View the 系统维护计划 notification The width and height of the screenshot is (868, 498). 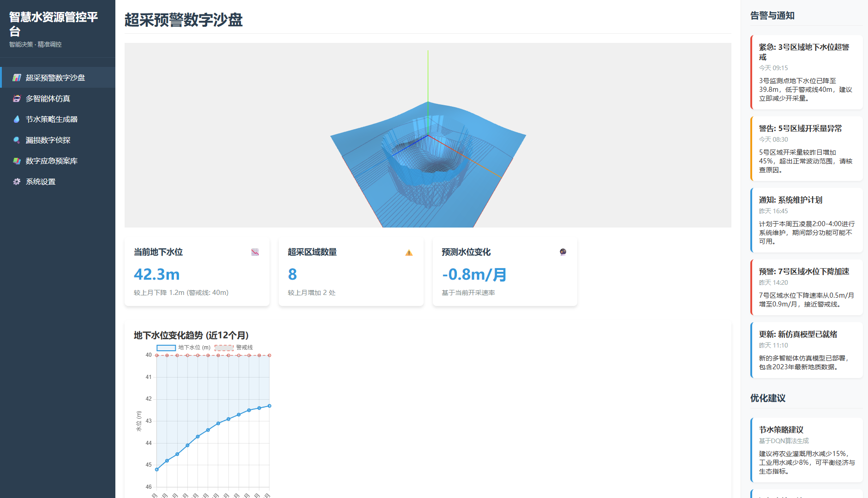[806, 220]
